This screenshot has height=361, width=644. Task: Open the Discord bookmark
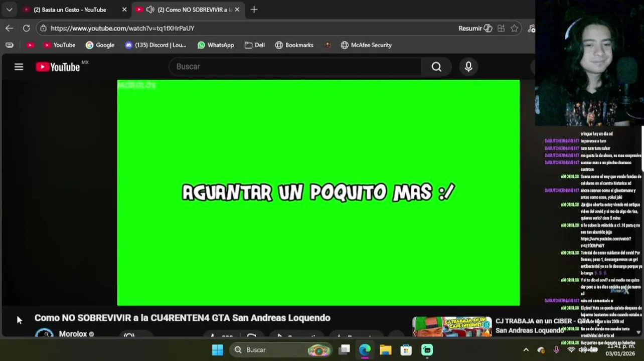click(x=155, y=45)
